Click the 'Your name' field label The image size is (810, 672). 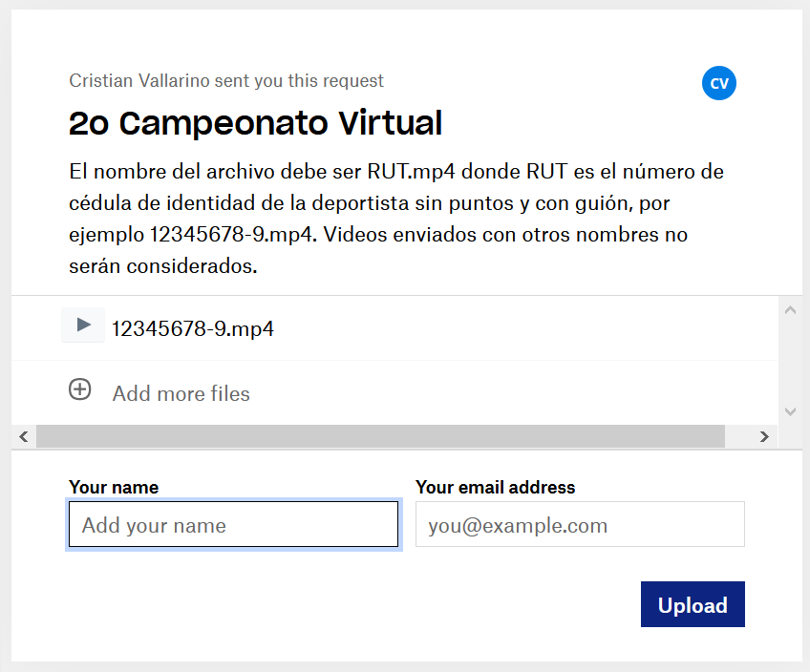pyautogui.click(x=114, y=487)
